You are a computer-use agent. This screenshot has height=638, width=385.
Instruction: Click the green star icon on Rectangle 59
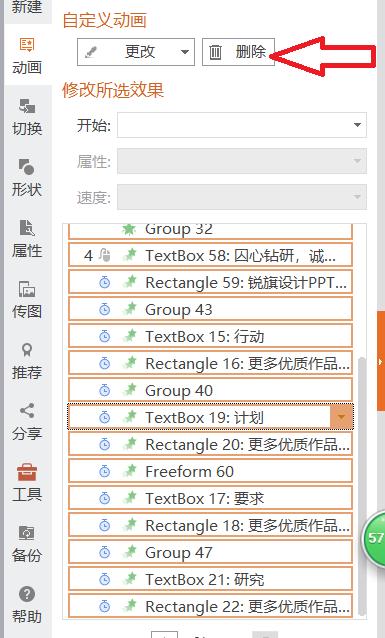click(129, 282)
